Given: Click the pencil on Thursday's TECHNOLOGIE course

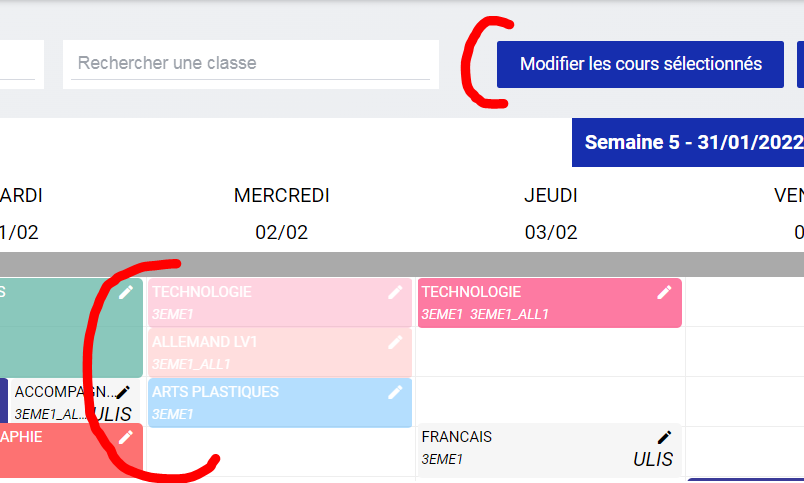Looking at the screenshot, I should click(x=664, y=292).
